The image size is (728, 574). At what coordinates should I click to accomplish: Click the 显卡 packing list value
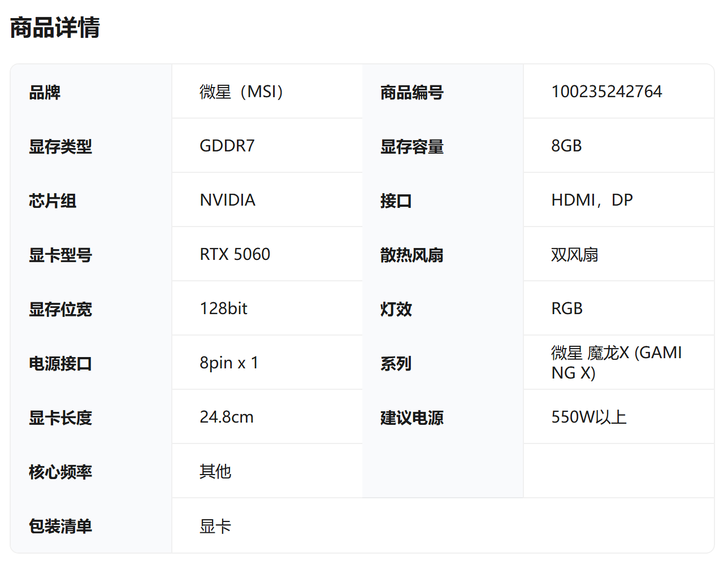[x=215, y=526]
